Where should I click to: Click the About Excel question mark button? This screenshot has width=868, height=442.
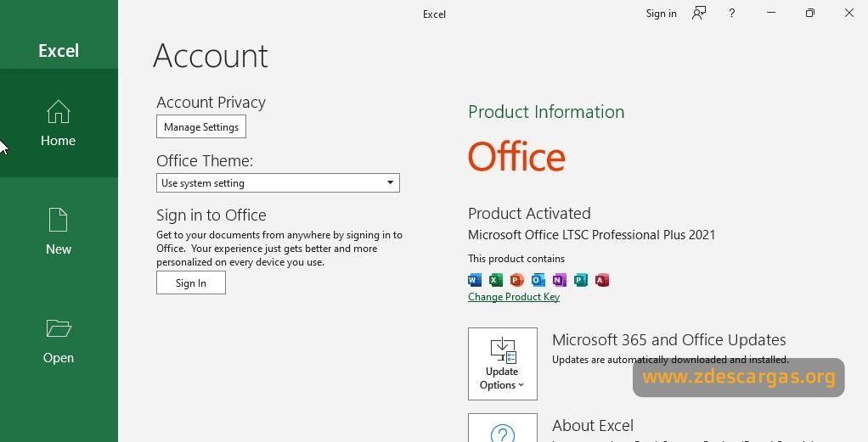point(503,428)
